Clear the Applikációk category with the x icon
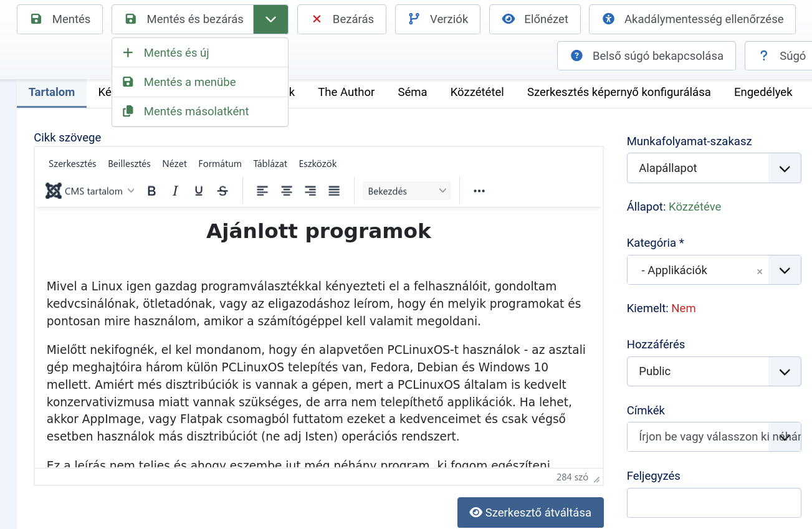Image resolution: width=812 pixels, height=529 pixels. (x=759, y=271)
